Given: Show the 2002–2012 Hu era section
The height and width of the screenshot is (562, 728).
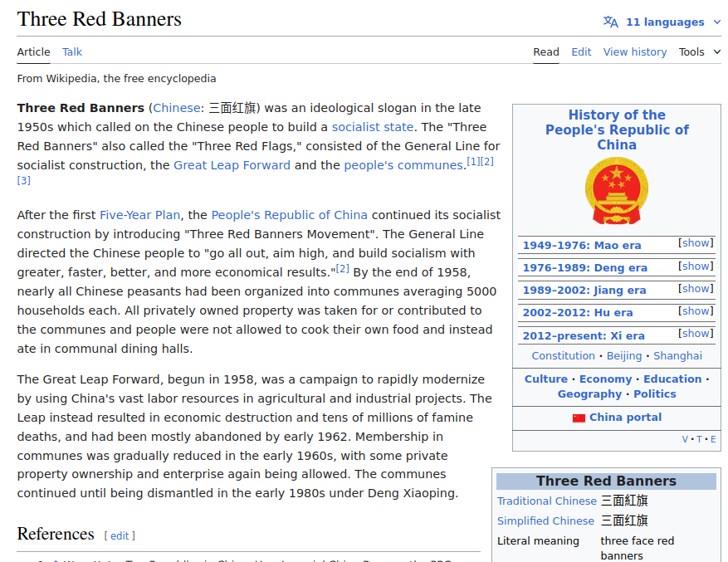Looking at the screenshot, I should 696,310.
